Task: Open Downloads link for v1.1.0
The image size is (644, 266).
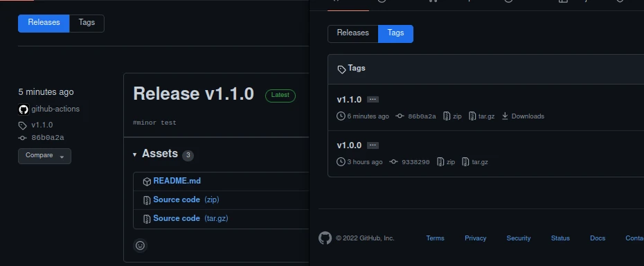Action: pos(528,116)
